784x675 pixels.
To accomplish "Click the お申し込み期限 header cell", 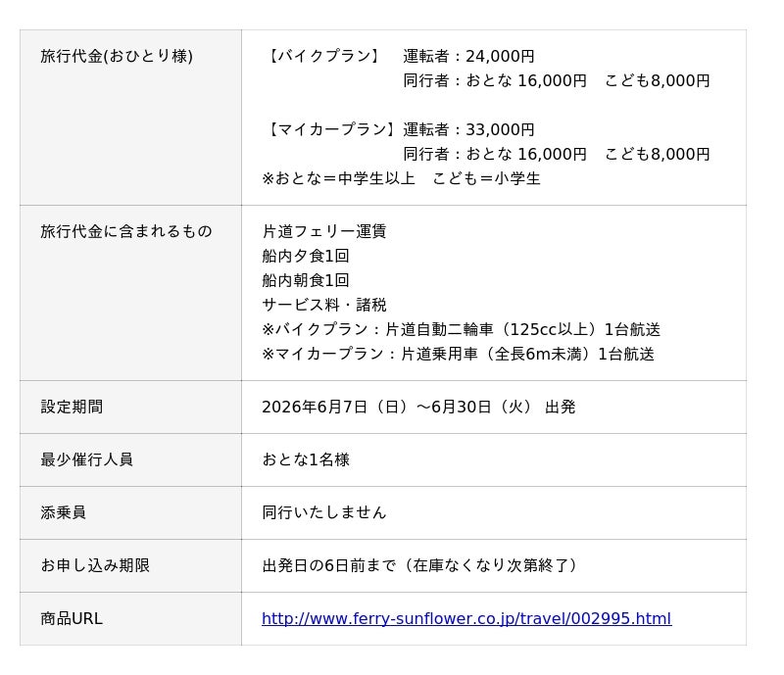I will (130, 566).
